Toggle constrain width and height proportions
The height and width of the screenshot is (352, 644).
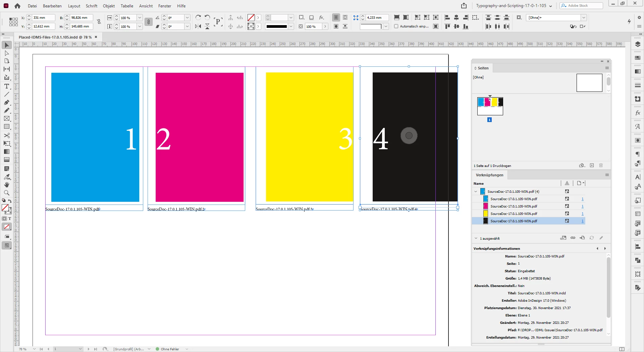click(x=99, y=22)
